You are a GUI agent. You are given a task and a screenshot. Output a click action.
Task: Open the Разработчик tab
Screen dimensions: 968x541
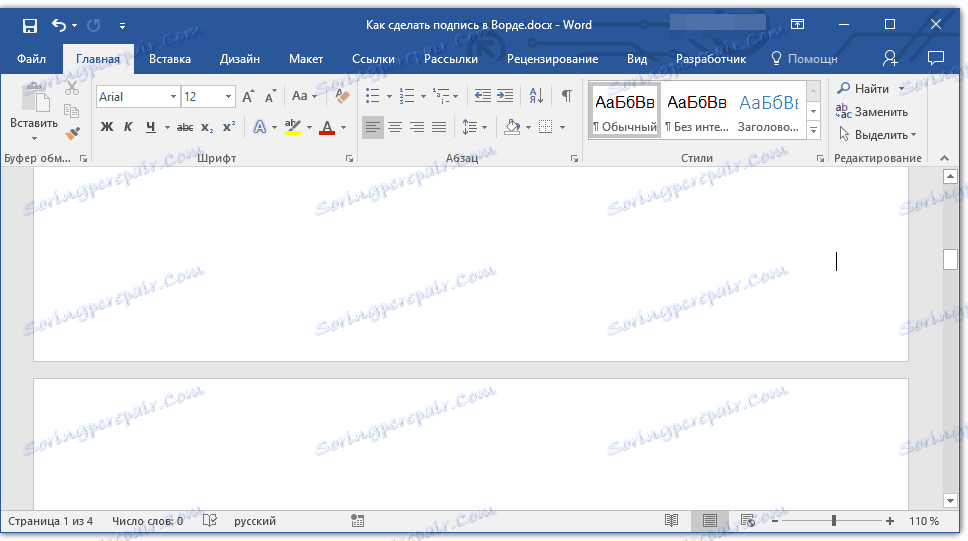click(711, 59)
